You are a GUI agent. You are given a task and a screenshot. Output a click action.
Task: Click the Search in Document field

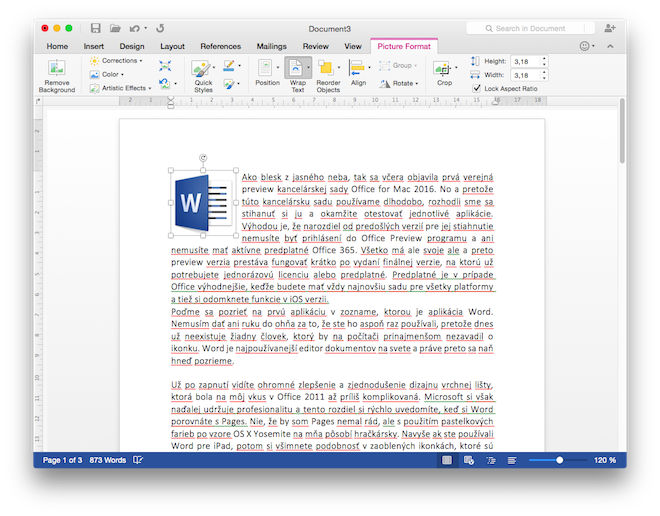coord(540,28)
